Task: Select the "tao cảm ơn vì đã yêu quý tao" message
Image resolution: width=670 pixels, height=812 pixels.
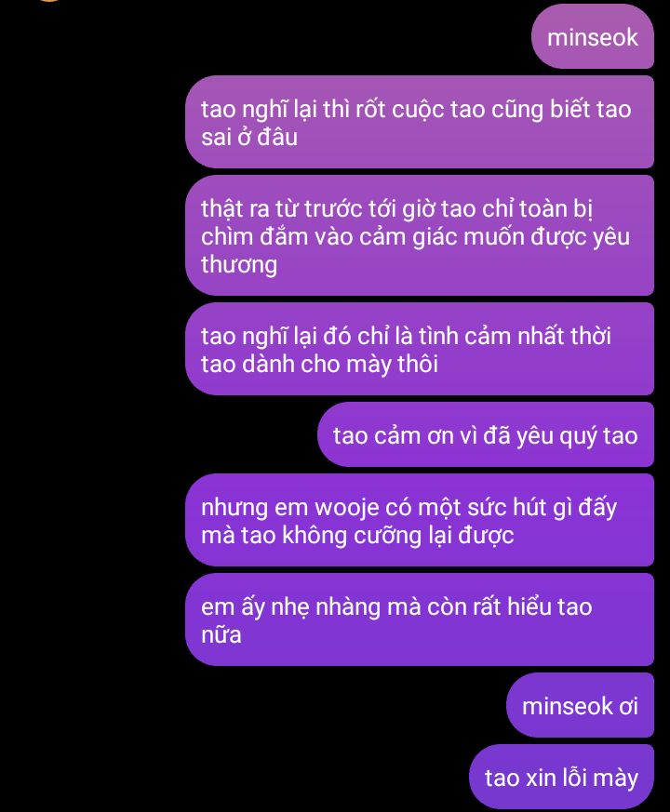Action: tap(485, 434)
